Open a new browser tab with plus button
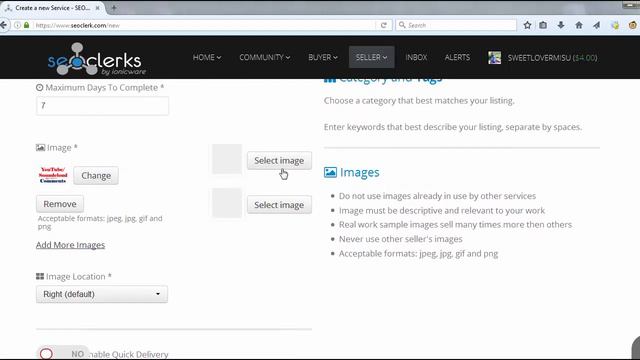The width and height of the screenshot is (640, 360). [x=114, y=8]
